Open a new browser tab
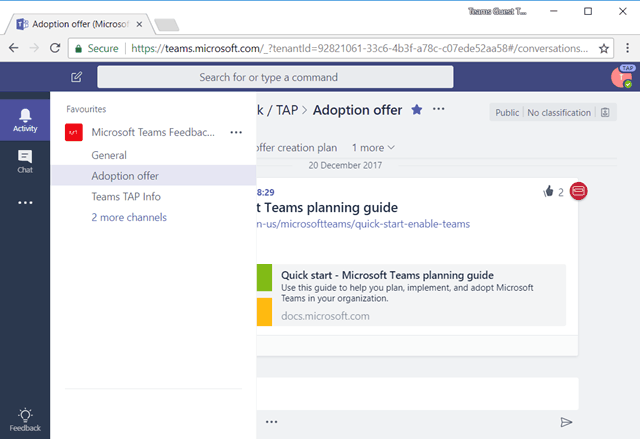The height and width of the screenshot is (439, 640). pos(167,25)
